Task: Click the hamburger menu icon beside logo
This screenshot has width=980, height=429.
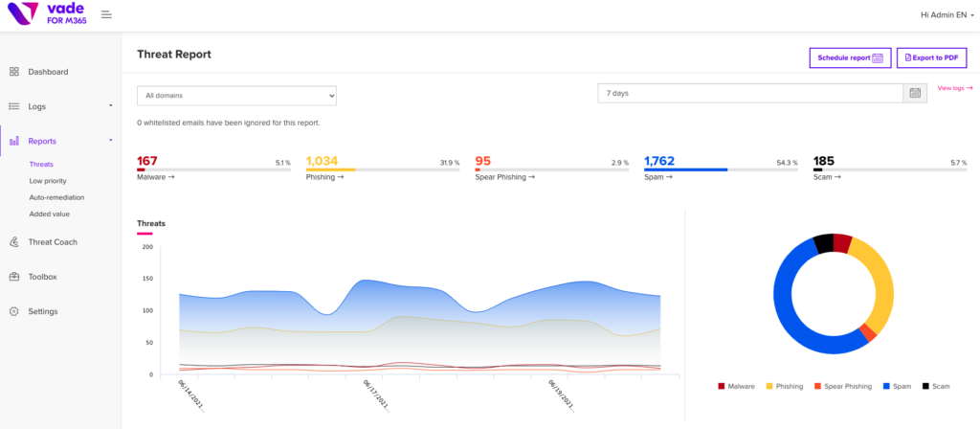Action: click(106, 14)
